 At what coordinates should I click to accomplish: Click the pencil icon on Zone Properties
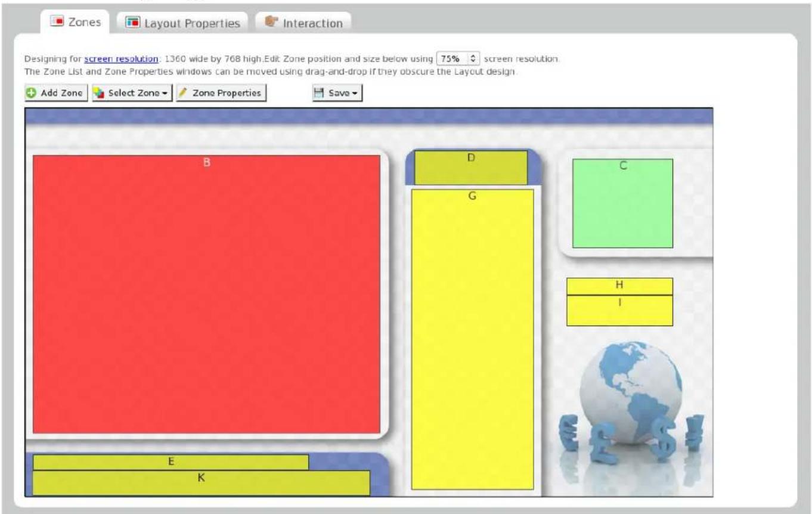184,94
